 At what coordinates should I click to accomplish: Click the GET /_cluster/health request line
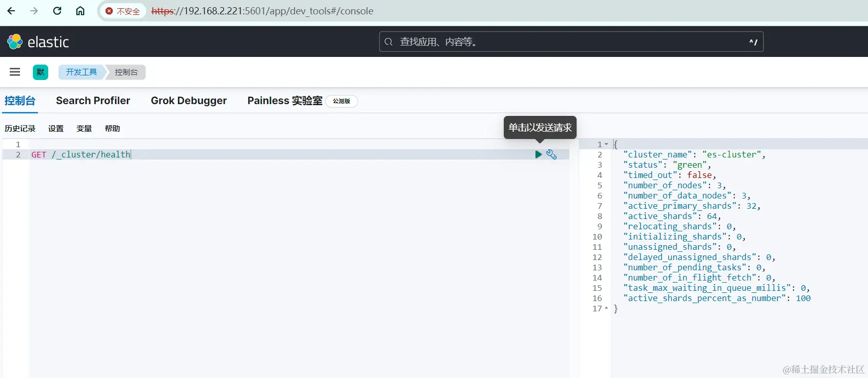(81, 154)
